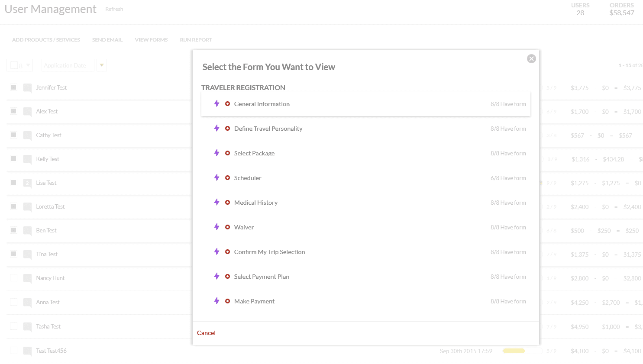Click the red circle icon next to Scheduler
The width and height of the screenshot is (643, 364).
pyautogui.click(x=227, y=178)
